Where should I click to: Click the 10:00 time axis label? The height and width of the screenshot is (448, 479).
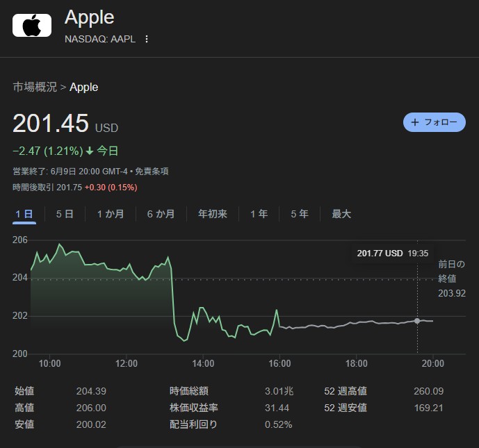pyautogui.click(x=50, y=363)
